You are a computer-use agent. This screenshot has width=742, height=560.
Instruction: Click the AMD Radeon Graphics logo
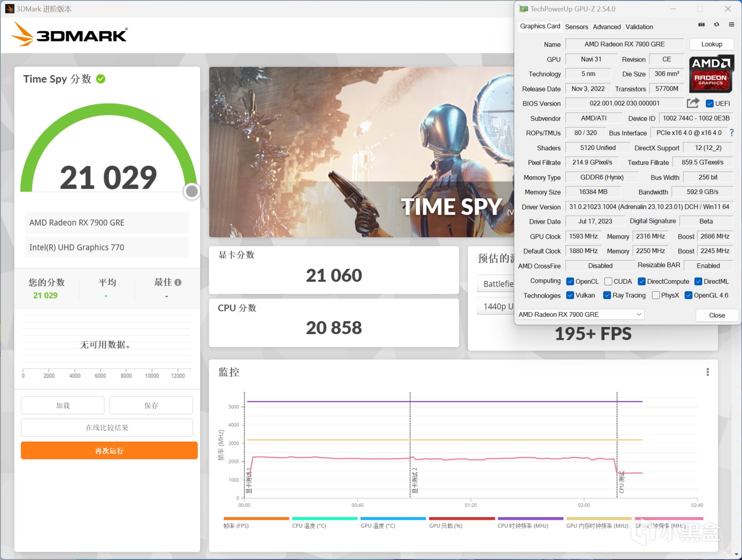[711, 74]
